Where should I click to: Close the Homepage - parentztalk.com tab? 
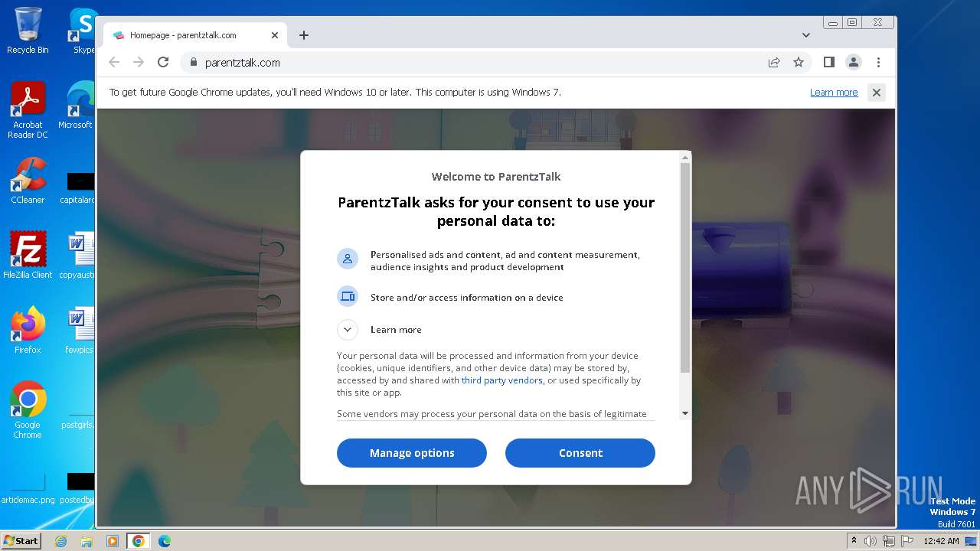(x=275, y=35)
